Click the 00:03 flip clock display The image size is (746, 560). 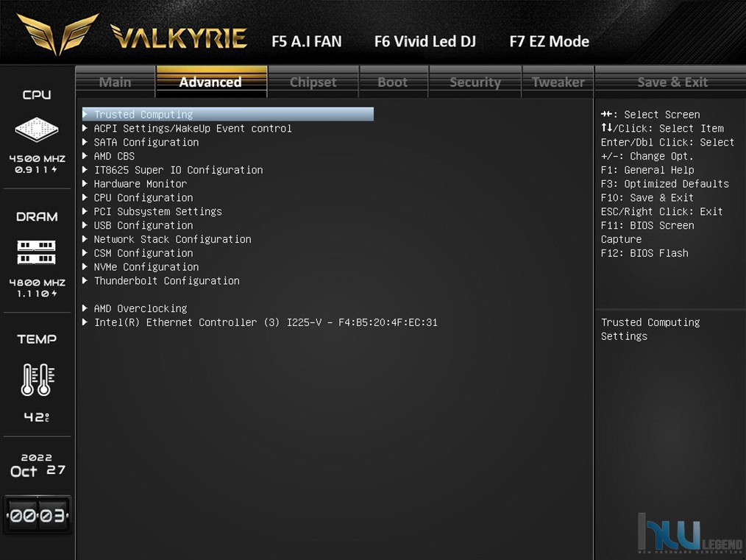[x=37, y=515]
